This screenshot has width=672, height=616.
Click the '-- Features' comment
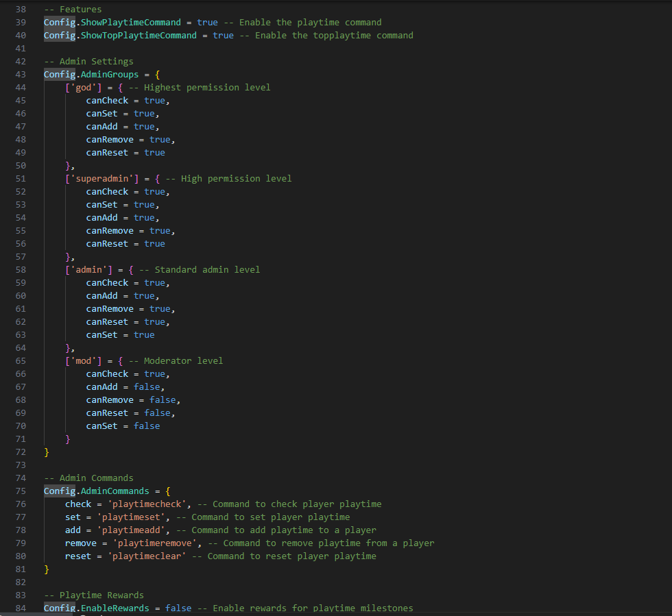pos(73,10)
